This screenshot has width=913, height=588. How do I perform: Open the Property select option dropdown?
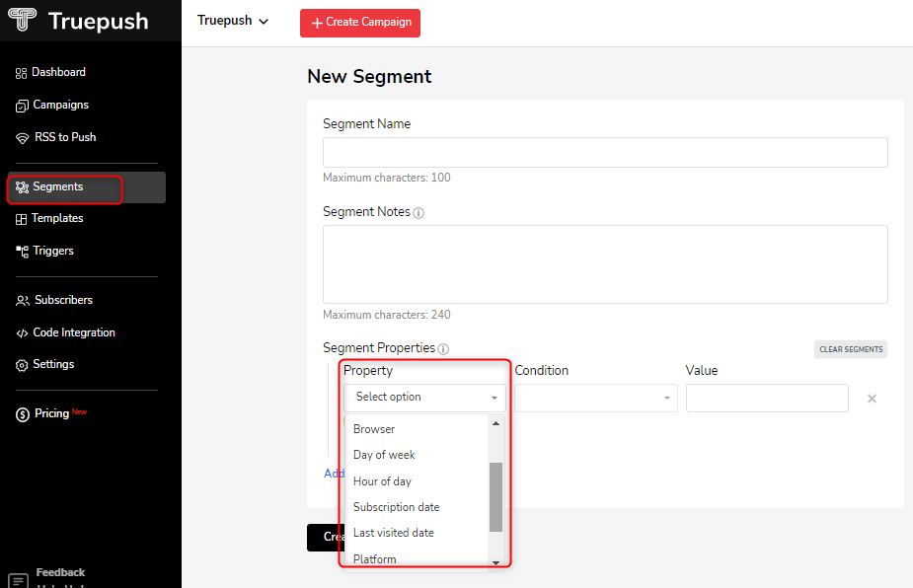click(424, 398)
